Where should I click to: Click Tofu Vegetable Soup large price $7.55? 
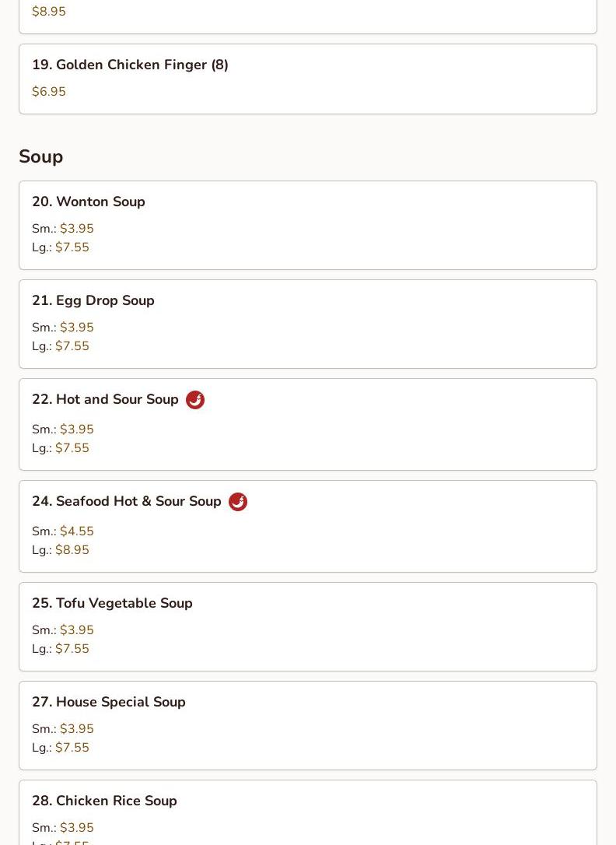pos(72,649)
